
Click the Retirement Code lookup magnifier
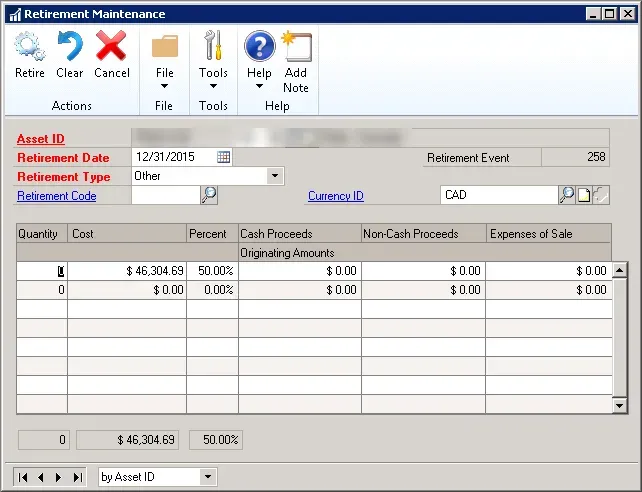click(x=209, y=196)
